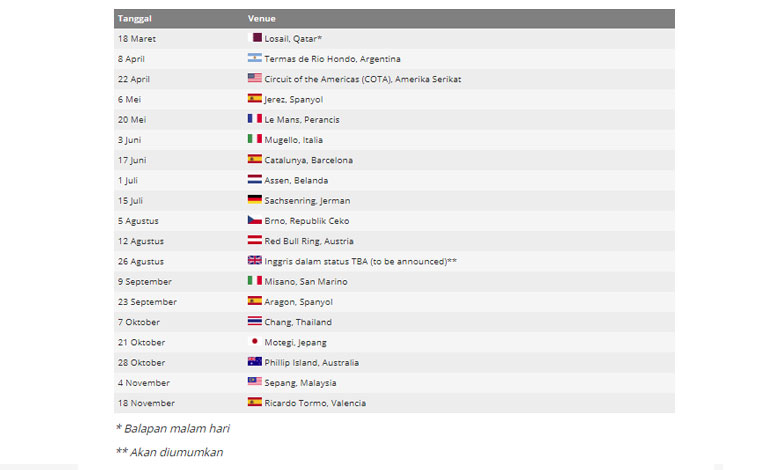Viewport: 780px width, 470px height.
Task: Select the Thailand flag next to Chang
Action: (255, 321)
